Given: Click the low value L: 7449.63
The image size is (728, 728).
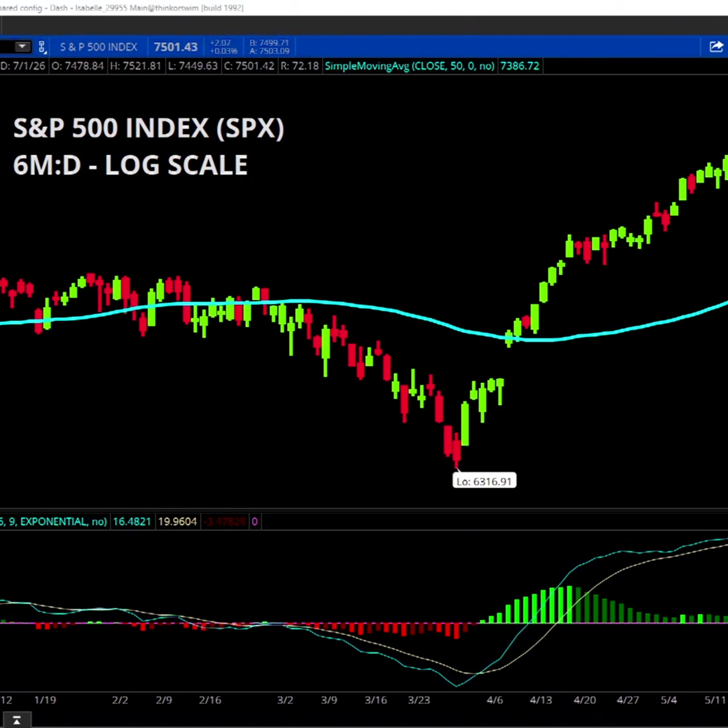Looking at the screenshot, I should click(x=193, y=66).
